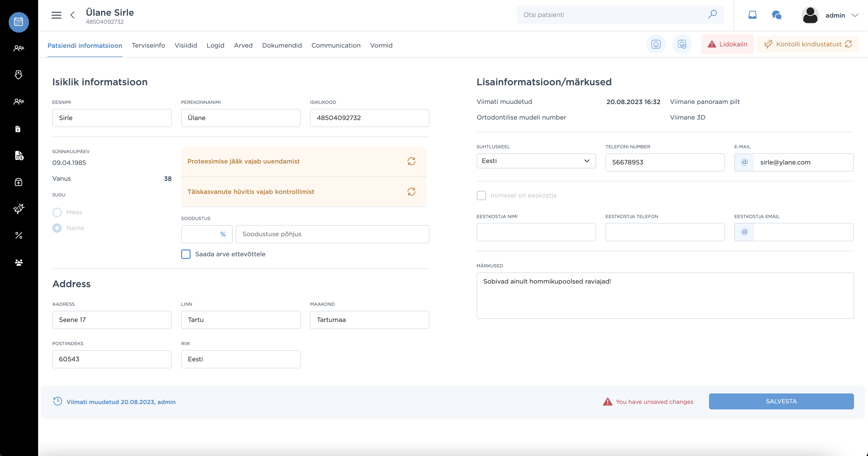The image size is (868, 456).
Task: Click the search magnifier icon
Action: (x=712, y=14)
